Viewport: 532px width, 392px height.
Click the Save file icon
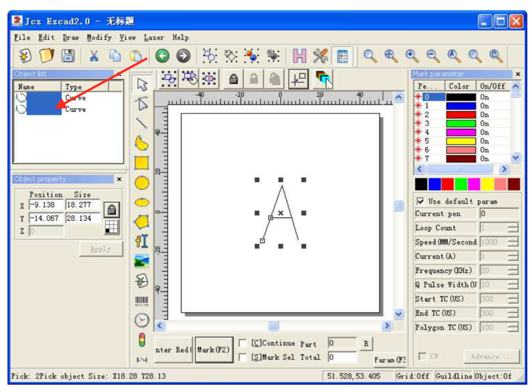click(x=68, y=56)
